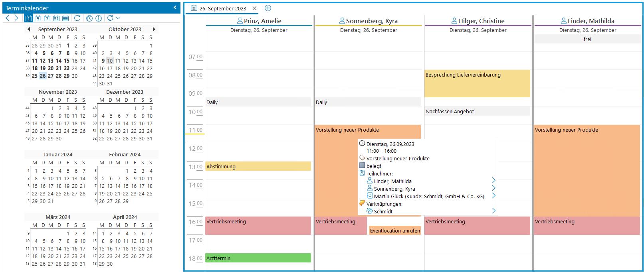Viewport: 644px width, 272px height.
Task: Switch to the 1-day calendar view
Action: pyautogui.click(x=29, y=18)
